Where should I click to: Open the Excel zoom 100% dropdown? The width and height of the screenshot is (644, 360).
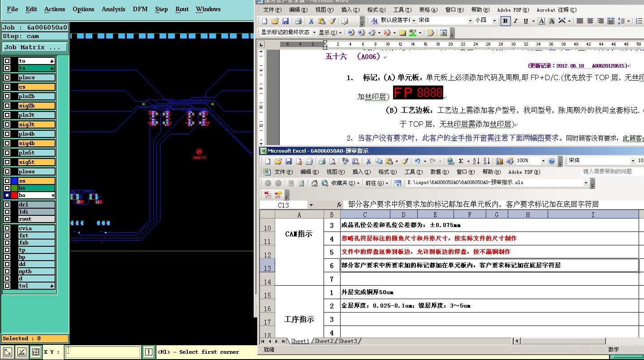point(543,161)
